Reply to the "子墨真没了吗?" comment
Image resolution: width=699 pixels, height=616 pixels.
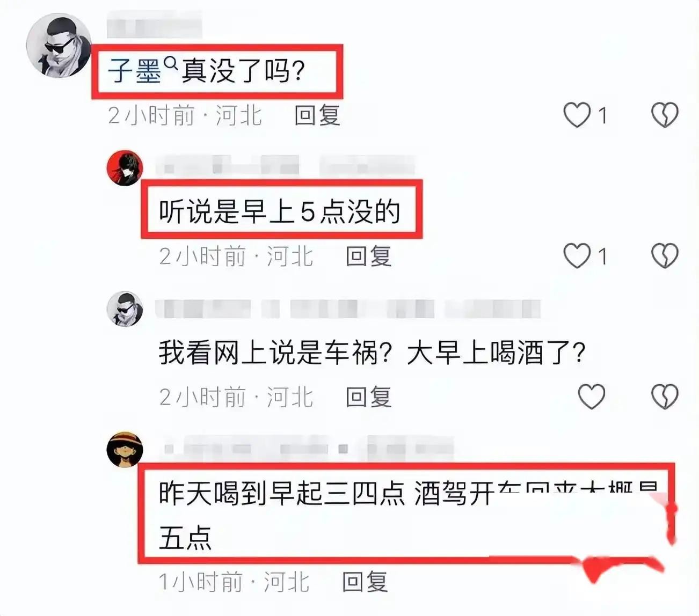coord(317,115)
